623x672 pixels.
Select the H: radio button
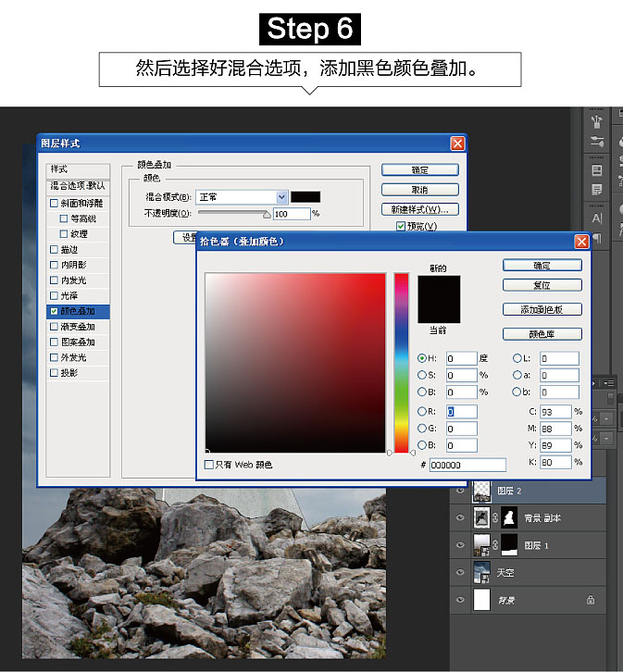(x=422, y=358)
